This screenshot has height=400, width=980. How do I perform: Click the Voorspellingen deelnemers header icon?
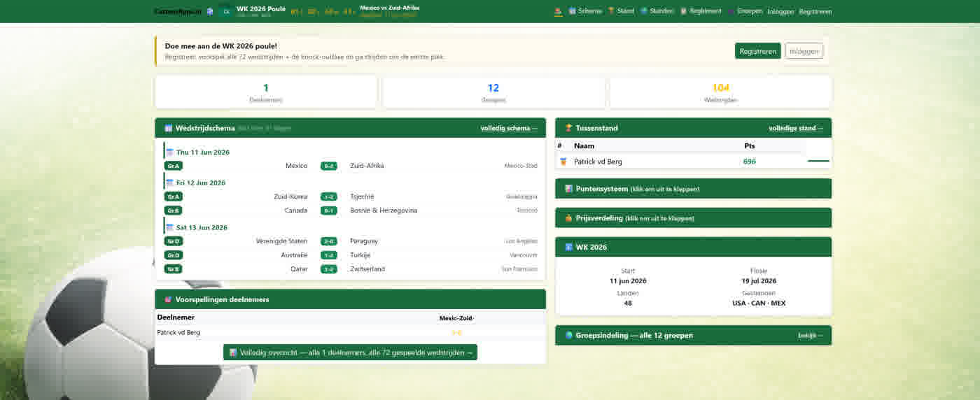[168, 299]
